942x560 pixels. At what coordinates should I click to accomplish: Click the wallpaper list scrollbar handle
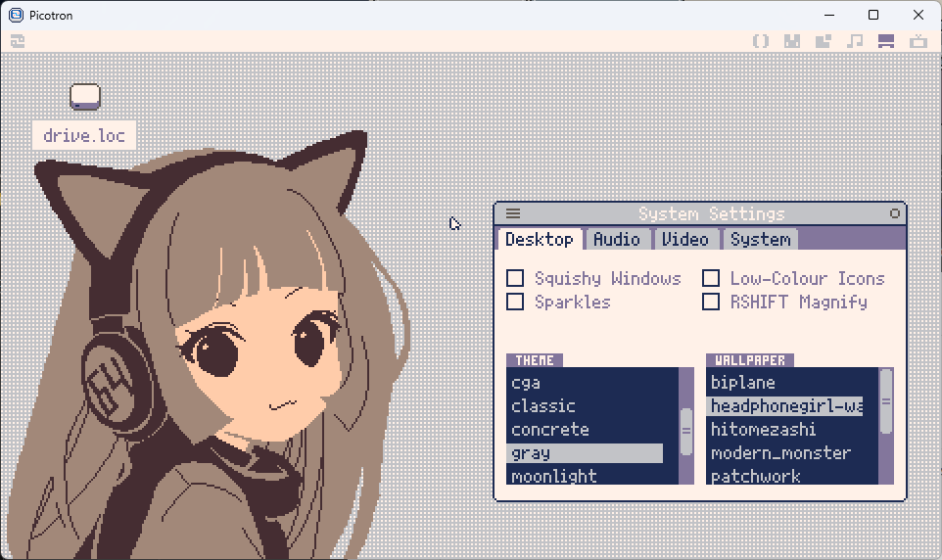(886, 401)
